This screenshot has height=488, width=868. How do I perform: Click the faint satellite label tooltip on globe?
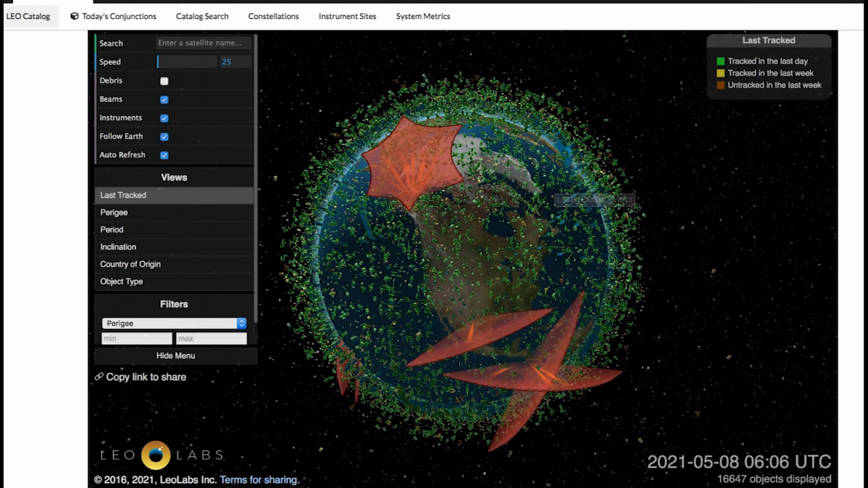[595, 200]
